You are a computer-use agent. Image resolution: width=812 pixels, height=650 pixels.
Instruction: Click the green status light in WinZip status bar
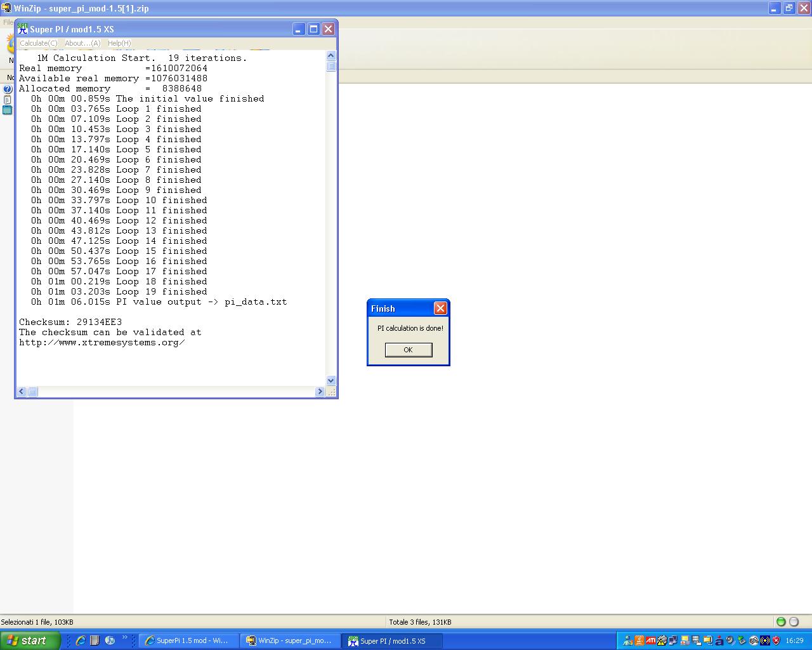[781, 622]
